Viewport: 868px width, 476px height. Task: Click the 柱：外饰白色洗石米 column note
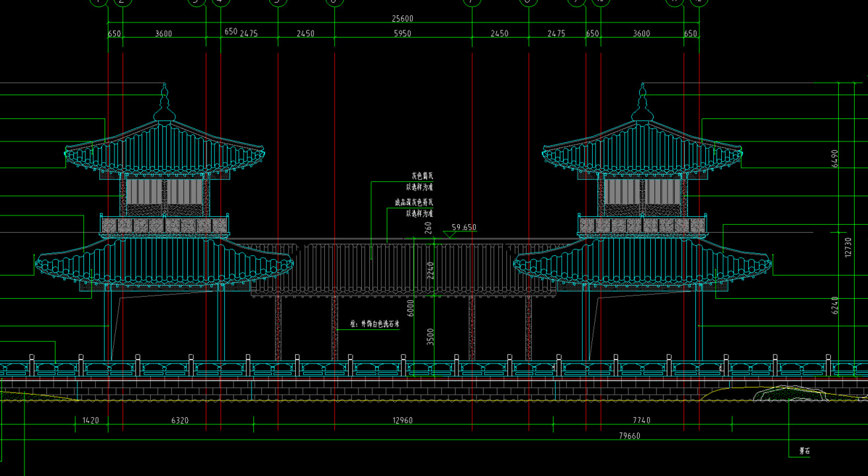click(x=375, y=325)
